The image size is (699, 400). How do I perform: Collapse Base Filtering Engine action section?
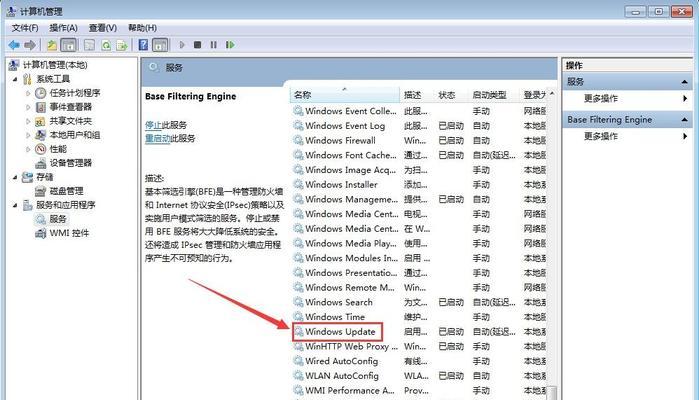[x=684, y=120]
